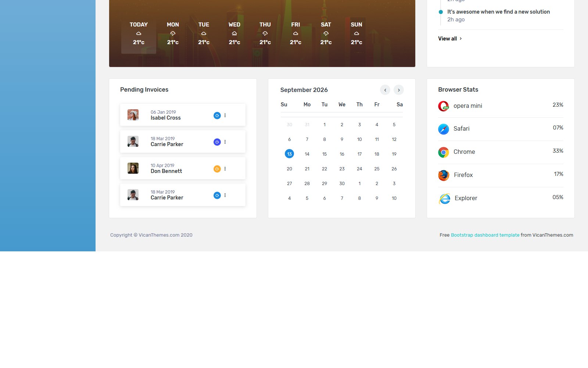Image resolution: width=588 pixels, height=368 pixels.
Task: Click the Safari 07% value
Action: pyautogui.click(x=558, y=128)
